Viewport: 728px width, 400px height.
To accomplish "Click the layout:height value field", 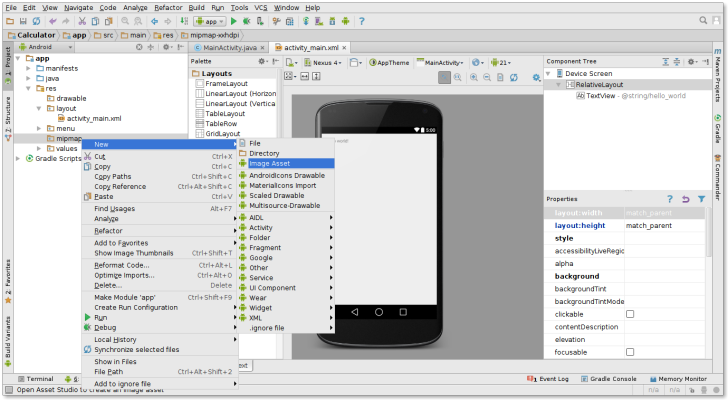I will point(664,226).
